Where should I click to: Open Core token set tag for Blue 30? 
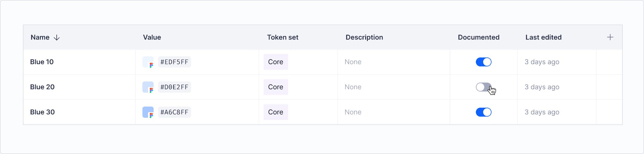coord(276,112)
